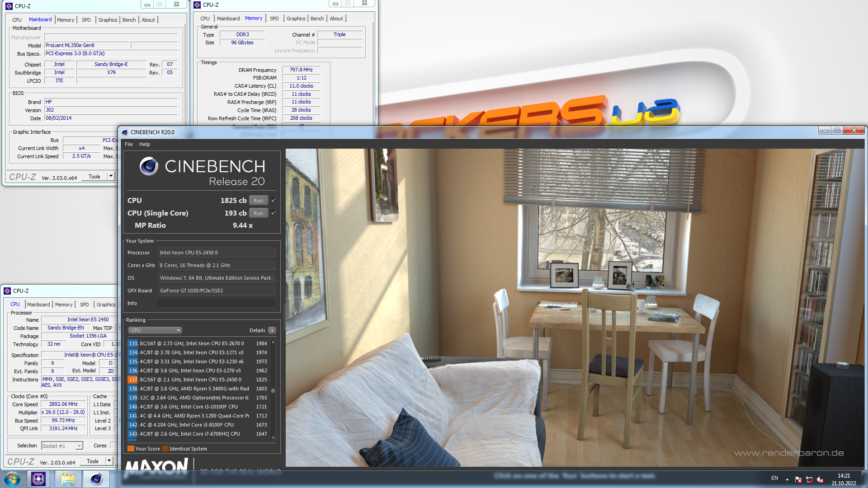868x488 pixels.
Task: Click the CPU-Z processor window title icon
Action: click(x=7, y=291)
